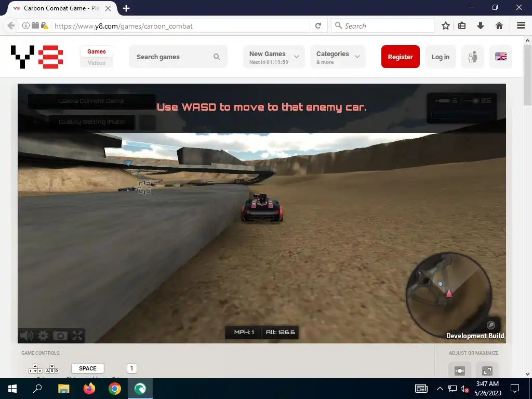Click the aiming crosshair in the game

(144, 188)
